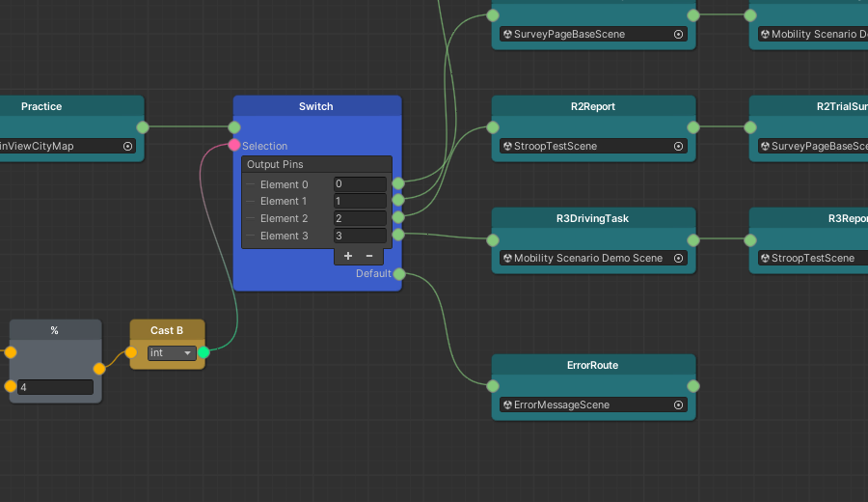Select the Cast B node header
868x502 pixels.
click(167, 330)
